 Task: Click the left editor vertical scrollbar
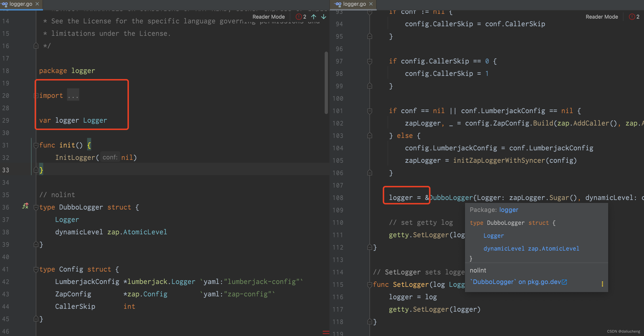click(x=326, y=83)
